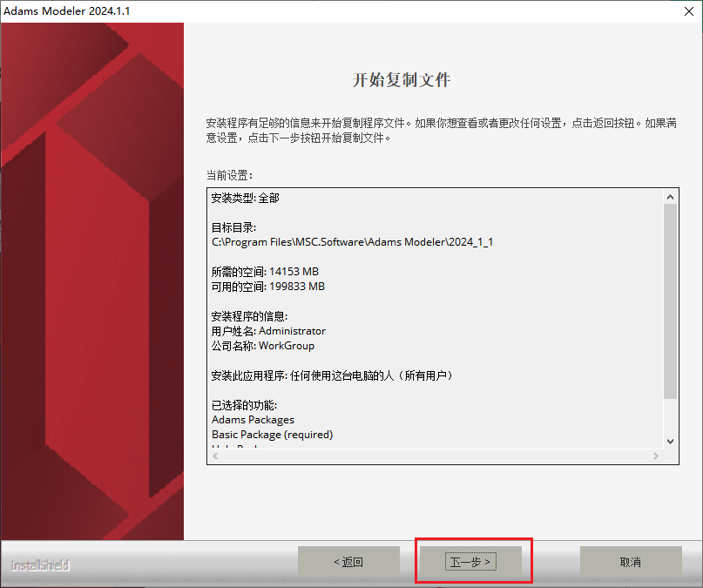This screenshot has height=588, width=703.
Task: Click the line 公司名称: WorkGroup
Action: tap(263, 346)
